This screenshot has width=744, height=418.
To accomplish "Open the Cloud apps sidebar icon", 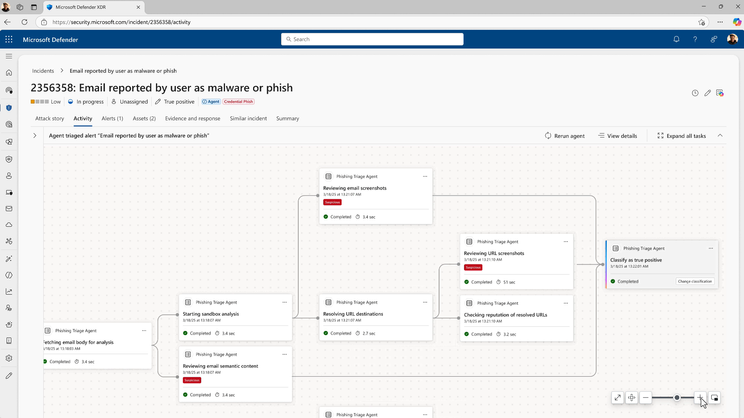I will tap(9, 225).
